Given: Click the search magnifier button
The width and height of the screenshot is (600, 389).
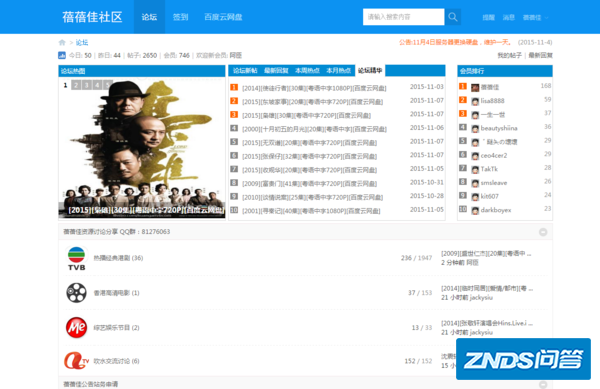Looking at the screenshot, I should (x=453, y=17).
